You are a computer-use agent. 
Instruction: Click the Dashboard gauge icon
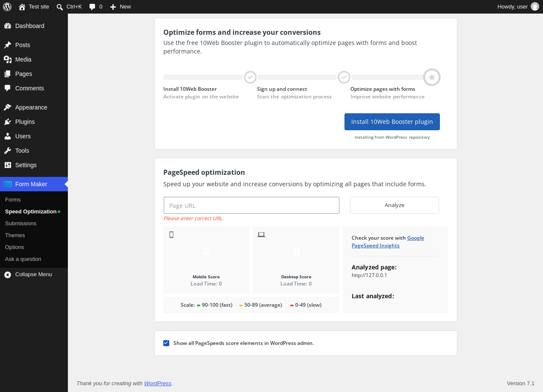coord(8,26)
